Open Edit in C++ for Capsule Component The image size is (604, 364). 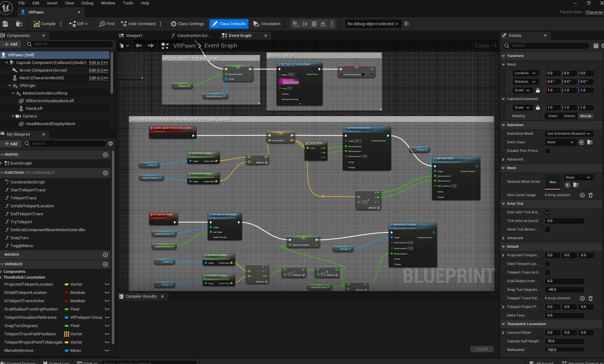point(98,63)
